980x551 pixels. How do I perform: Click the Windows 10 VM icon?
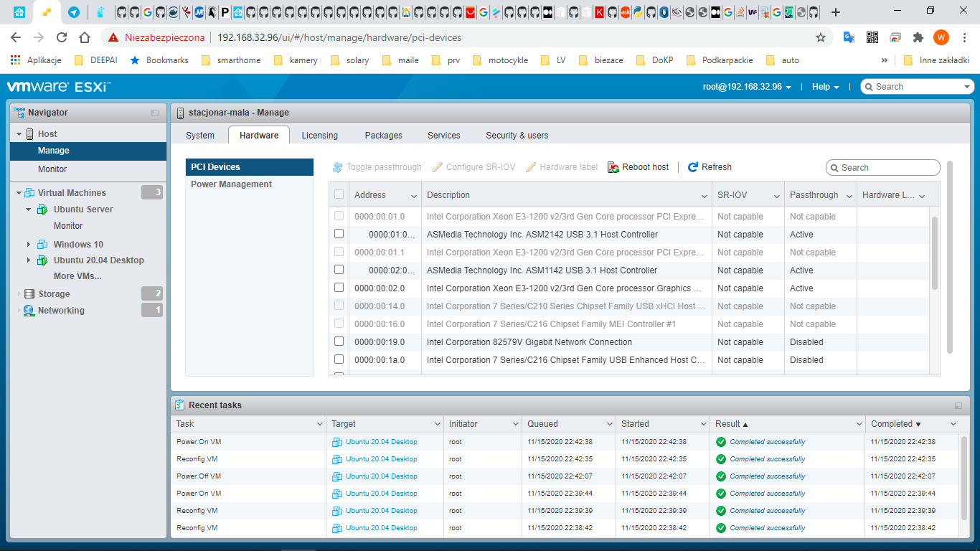[42, 245]
